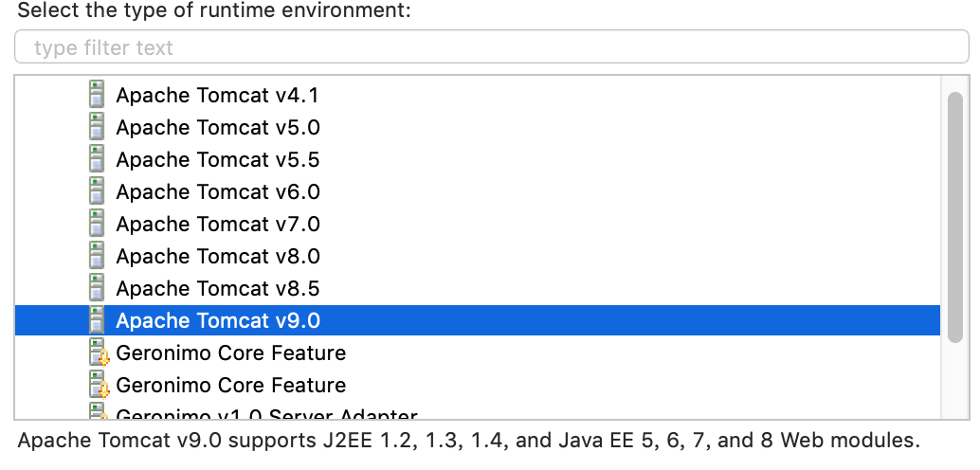Click the Apache Tomcat v5.0 server icon
This screenshot has height=470, width=980.
(97, 127)
